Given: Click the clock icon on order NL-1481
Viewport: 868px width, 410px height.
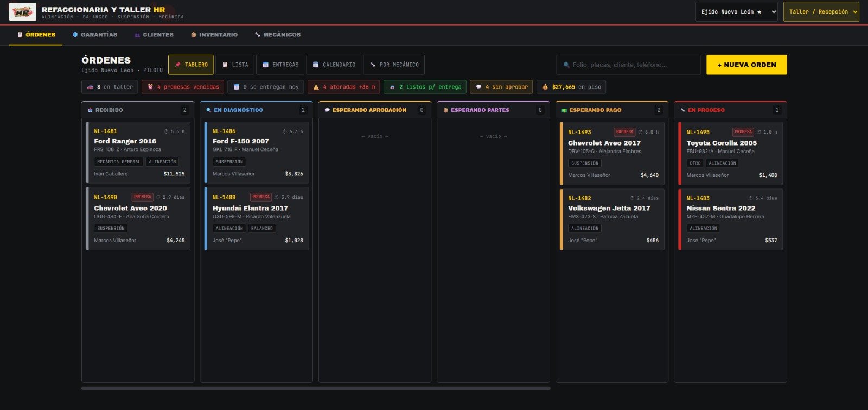Looking at the screenshot, I should coord(167,131).
